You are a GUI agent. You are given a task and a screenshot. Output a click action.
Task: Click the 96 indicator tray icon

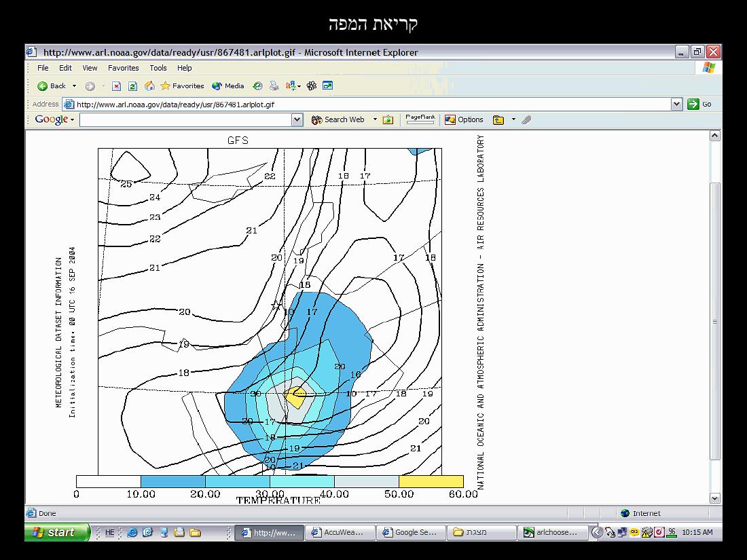point(672,532)
